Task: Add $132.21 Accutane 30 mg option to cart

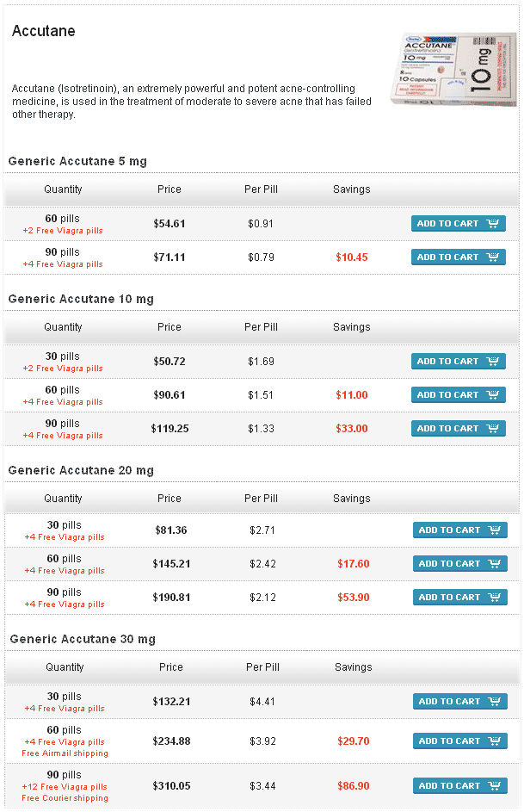Action: pyautogui.click(x=459, y=702)
